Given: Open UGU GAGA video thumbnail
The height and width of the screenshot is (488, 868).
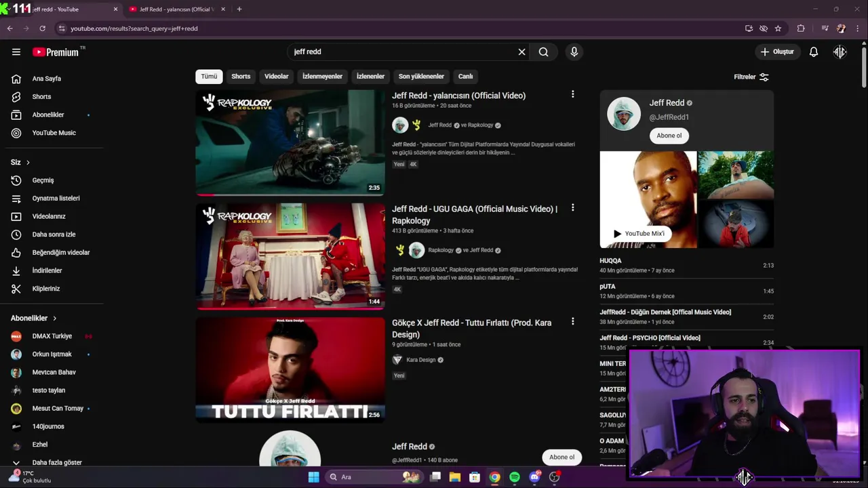Looking at the screenshot, I should (x=290, y=256).
